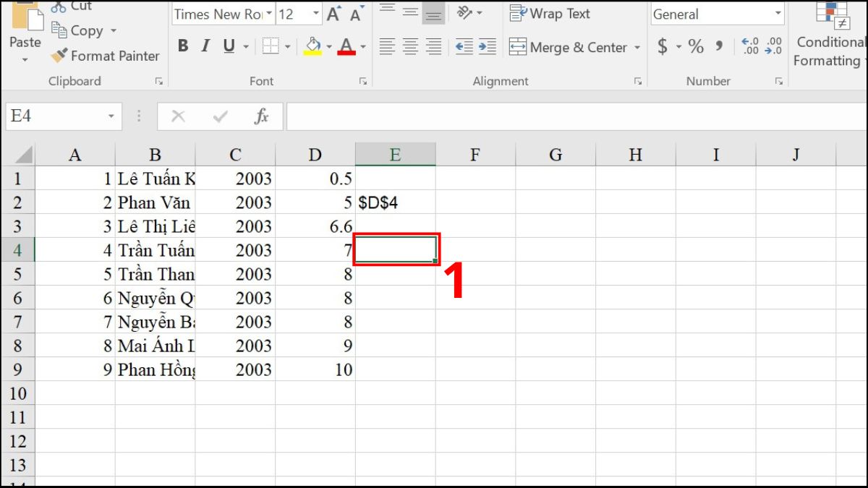This screenshot has width=868, height=488.
Task: Toggle italic formatting
Action: (x=205, y=46)
